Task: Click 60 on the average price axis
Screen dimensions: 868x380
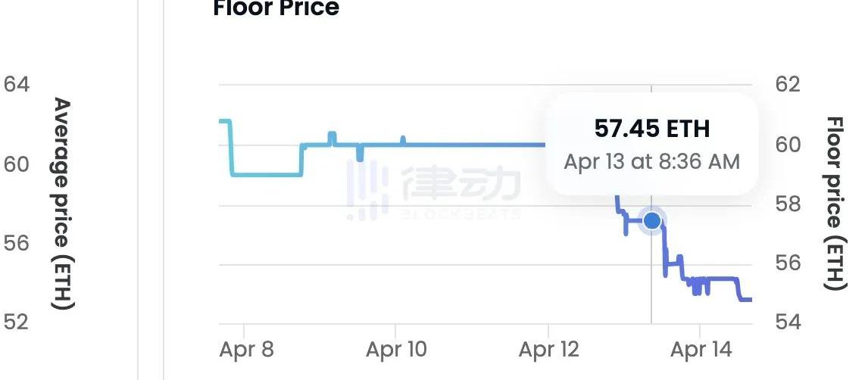Action: point(17,164)
